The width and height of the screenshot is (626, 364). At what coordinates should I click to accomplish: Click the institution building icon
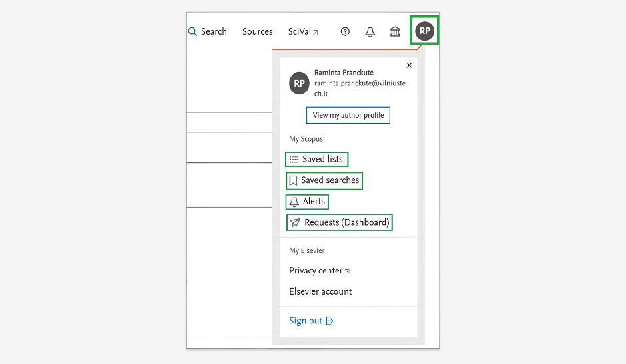tap(395, 31)
